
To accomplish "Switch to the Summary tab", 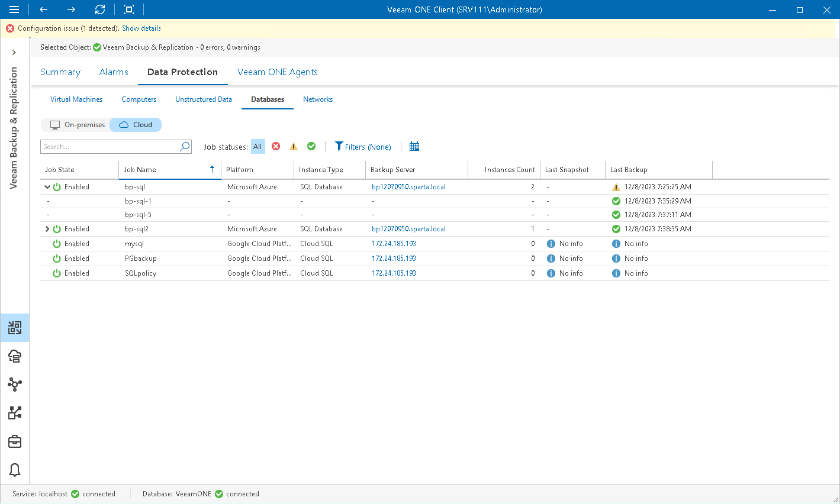I will pos(60,72).
